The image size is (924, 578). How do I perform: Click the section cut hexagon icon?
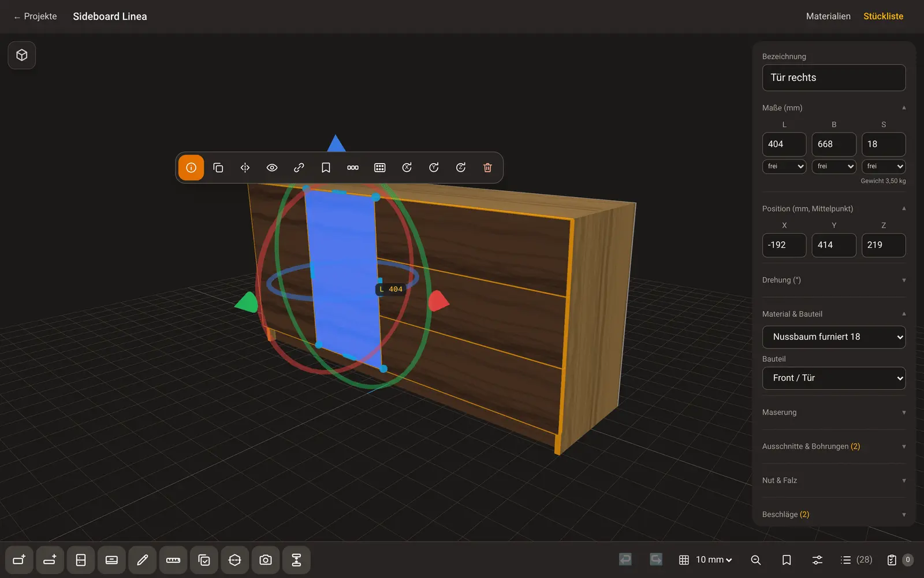click(x=235, y=560)
